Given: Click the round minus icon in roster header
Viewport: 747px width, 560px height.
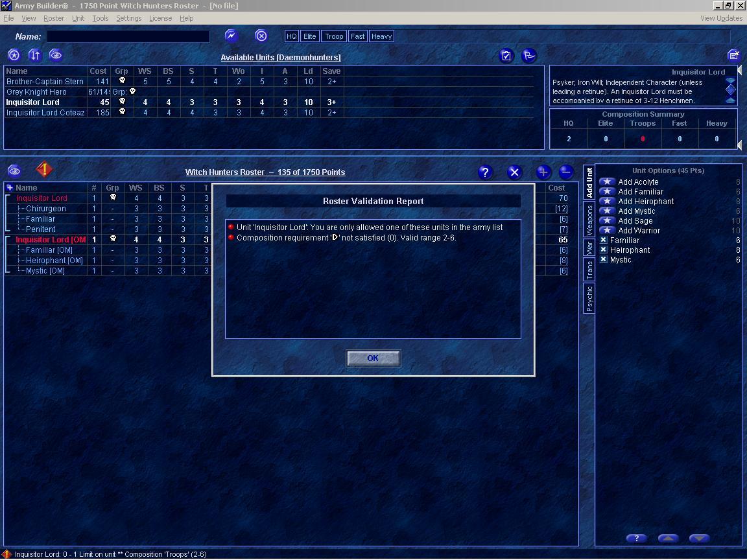Looking at the screenshot, I should (566, 172).
